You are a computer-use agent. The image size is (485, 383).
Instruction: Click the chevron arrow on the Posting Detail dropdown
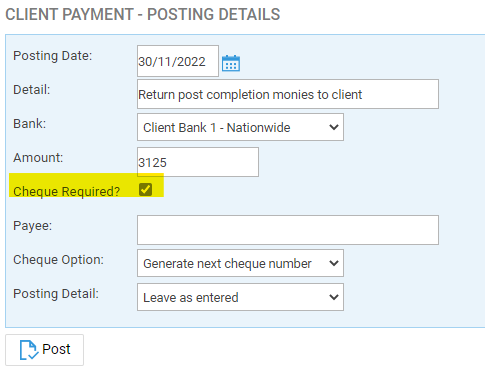pos(334,297)
